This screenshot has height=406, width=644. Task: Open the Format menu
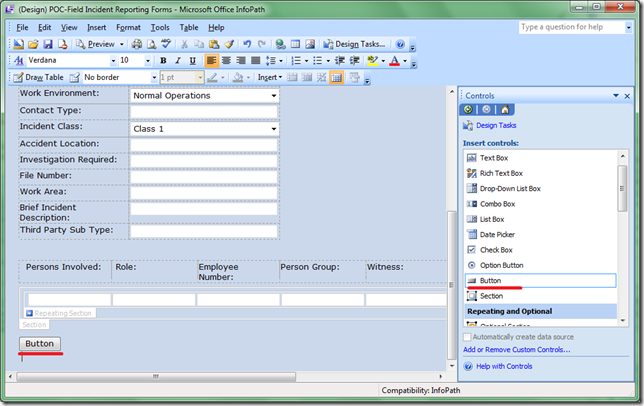(x=128, y=27)
